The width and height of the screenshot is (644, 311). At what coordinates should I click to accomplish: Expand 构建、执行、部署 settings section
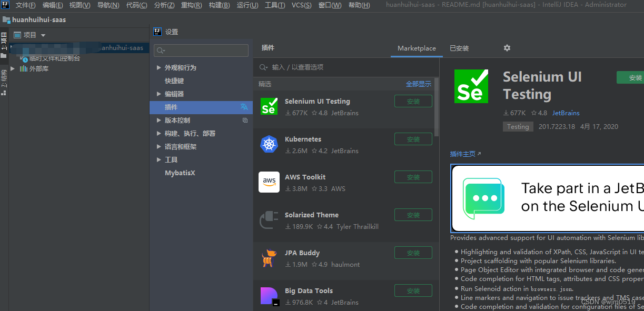click(159, 133)
